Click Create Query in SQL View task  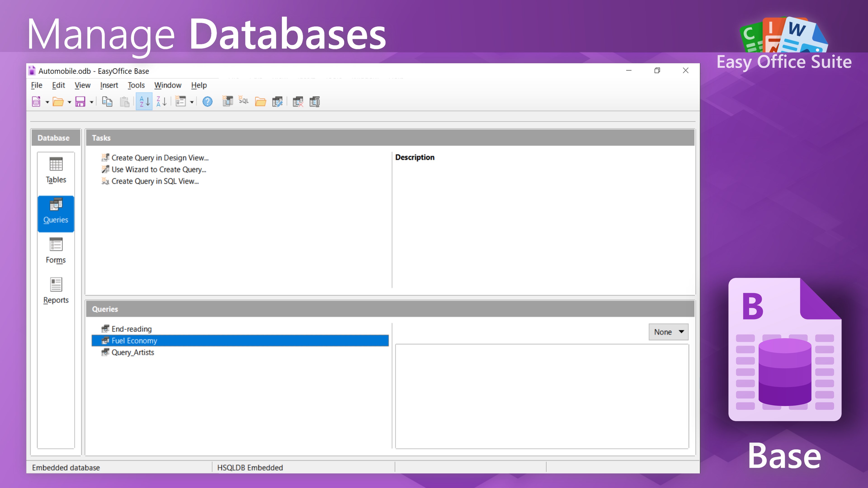(155, 181)
